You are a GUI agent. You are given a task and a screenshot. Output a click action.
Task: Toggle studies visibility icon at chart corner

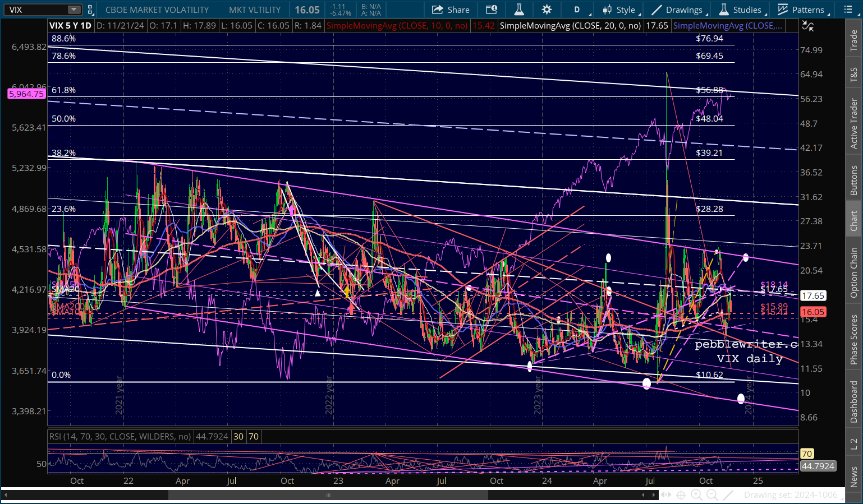(807, 26)
